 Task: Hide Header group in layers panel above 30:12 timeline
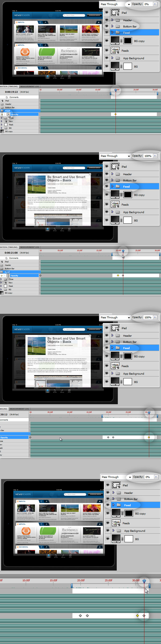tap(107, 335)
